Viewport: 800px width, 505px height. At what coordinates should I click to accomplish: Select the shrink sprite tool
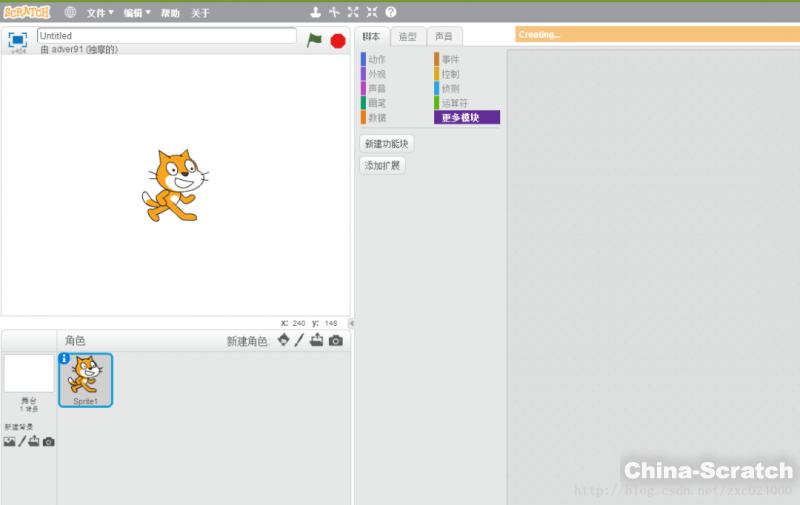[371, 12]
